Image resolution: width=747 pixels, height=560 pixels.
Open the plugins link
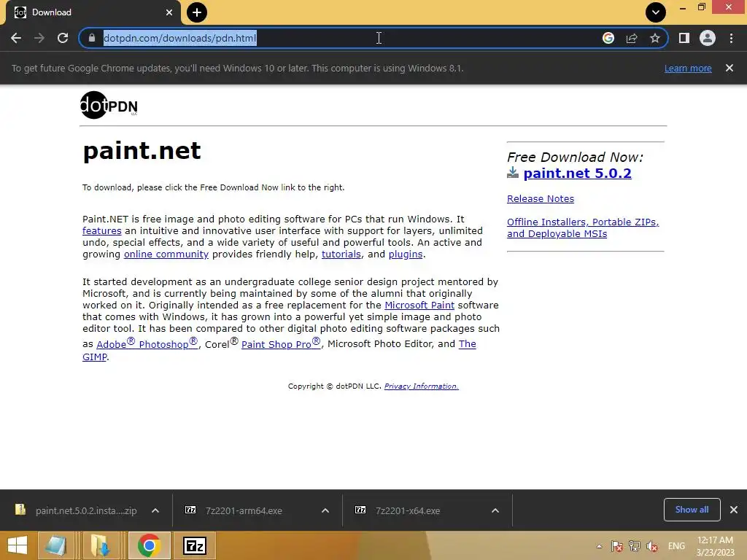[406, 254]
